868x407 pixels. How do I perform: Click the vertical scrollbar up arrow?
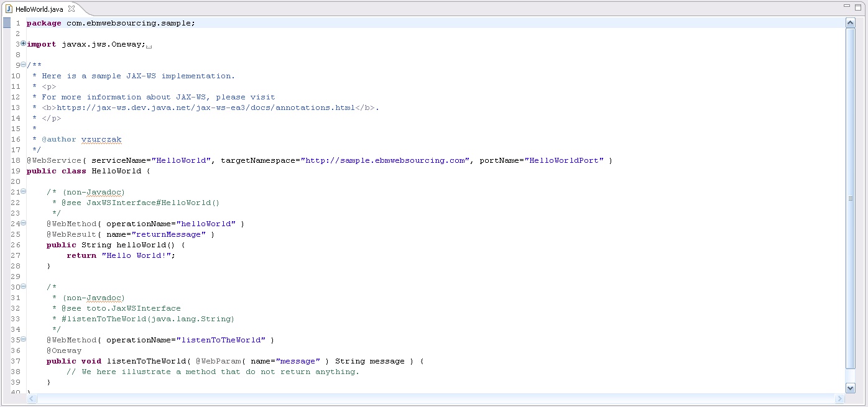click(850, 23)
